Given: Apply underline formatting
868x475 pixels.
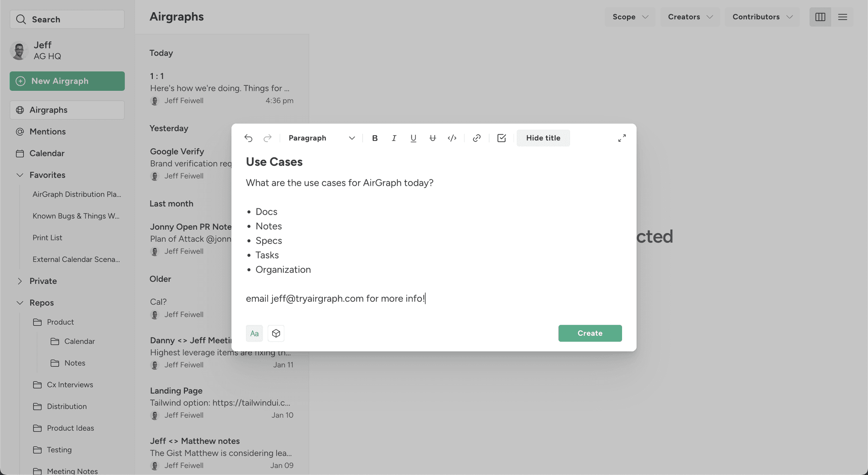Looking at the screenshot, I should tap(413, 138).
